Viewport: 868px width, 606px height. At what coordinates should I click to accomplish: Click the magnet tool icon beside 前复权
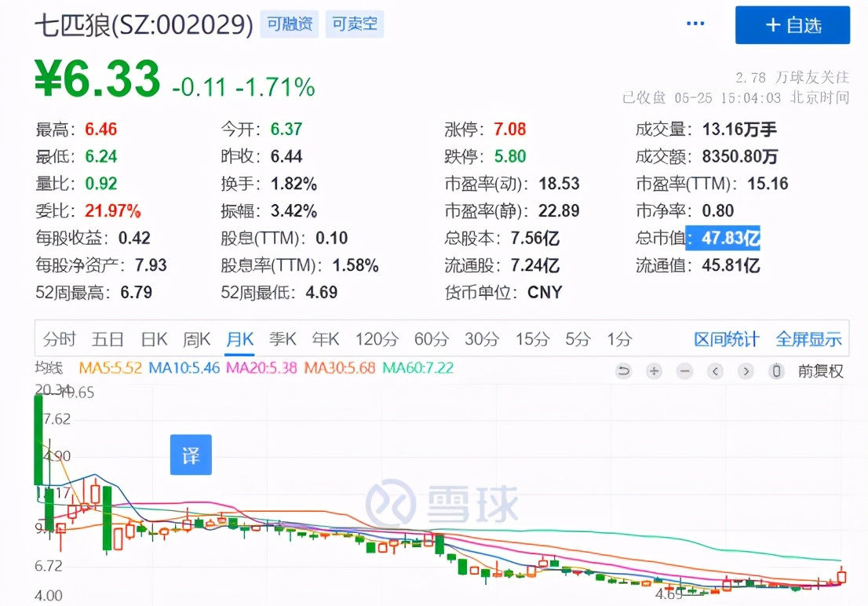[777, 371]
